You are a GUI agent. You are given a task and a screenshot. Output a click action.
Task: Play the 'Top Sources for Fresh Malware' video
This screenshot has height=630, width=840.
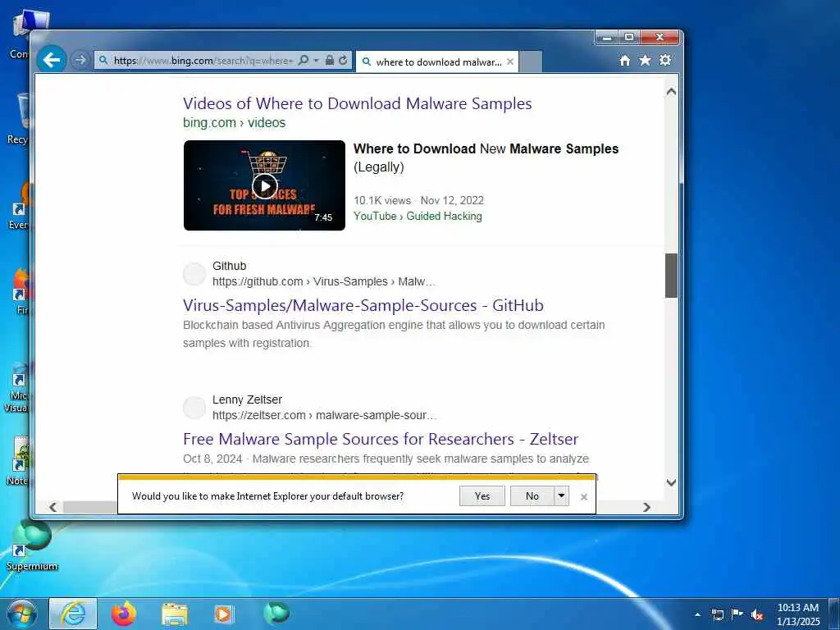click(265, 185)
